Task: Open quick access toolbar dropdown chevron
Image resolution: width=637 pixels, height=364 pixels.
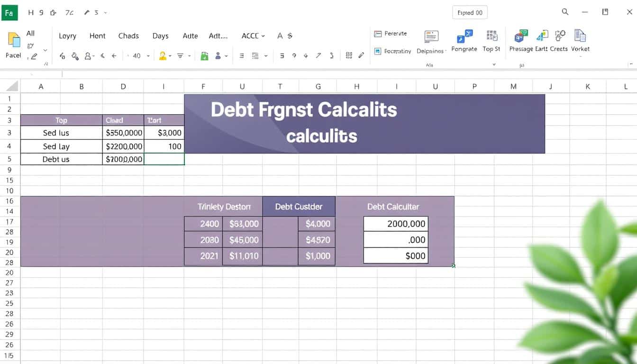Action: pyautogui.click(x=105, y=13)
